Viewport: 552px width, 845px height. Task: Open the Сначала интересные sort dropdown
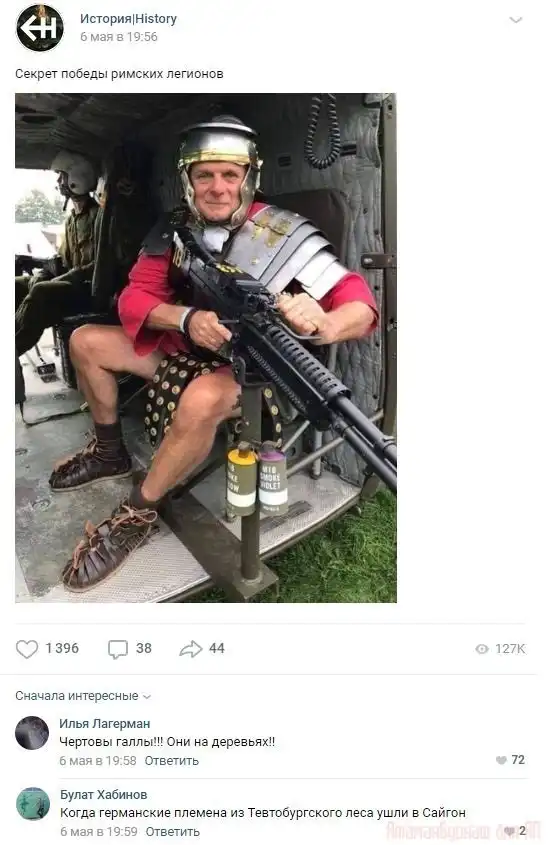point(83,696)
